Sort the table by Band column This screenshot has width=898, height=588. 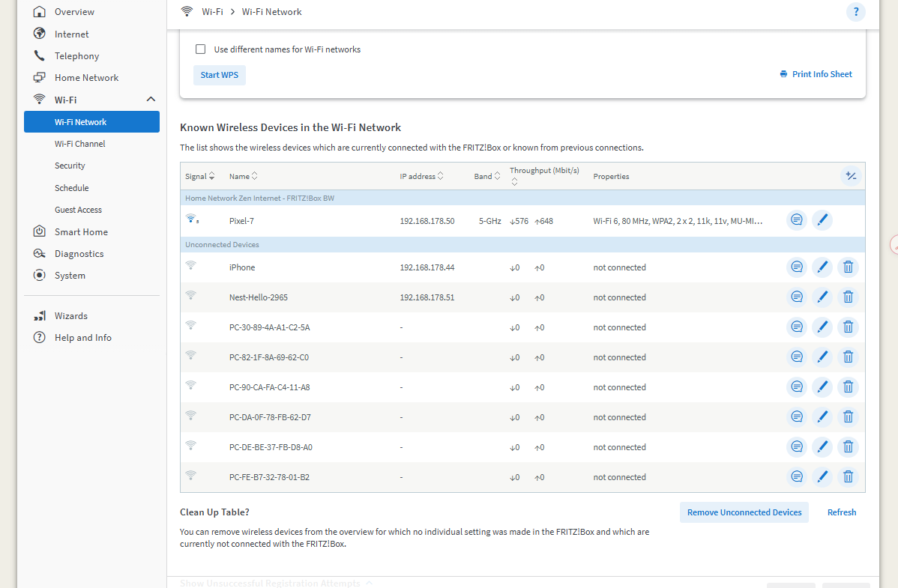pyautogui.click(x=487, y=177)
